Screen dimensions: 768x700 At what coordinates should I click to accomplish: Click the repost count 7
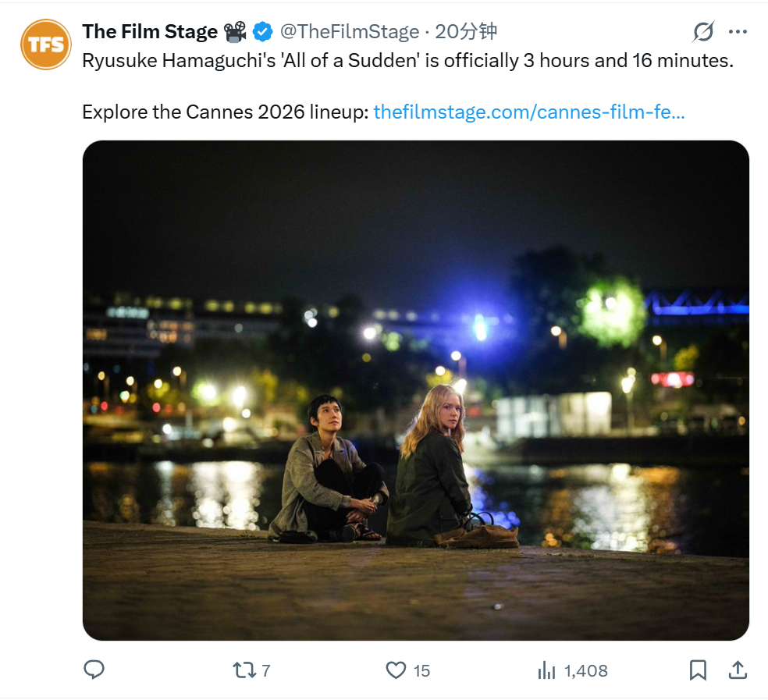click(x=266, y=670)
